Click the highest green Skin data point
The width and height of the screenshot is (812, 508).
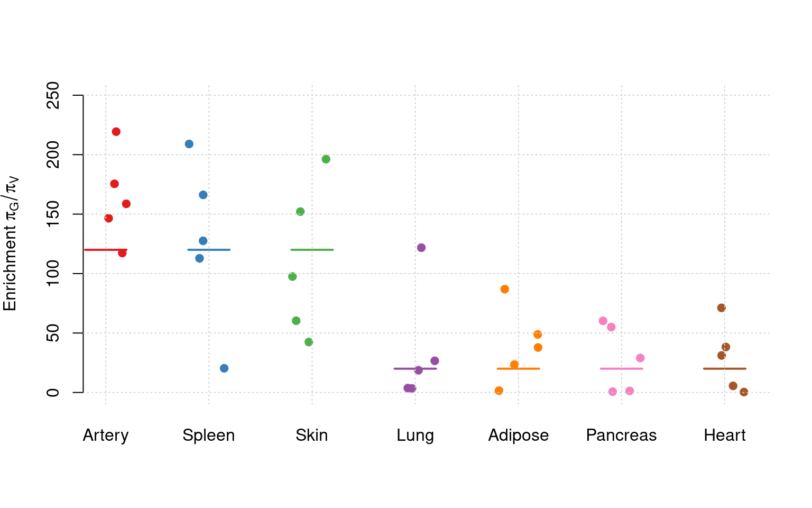coord(326,159)
